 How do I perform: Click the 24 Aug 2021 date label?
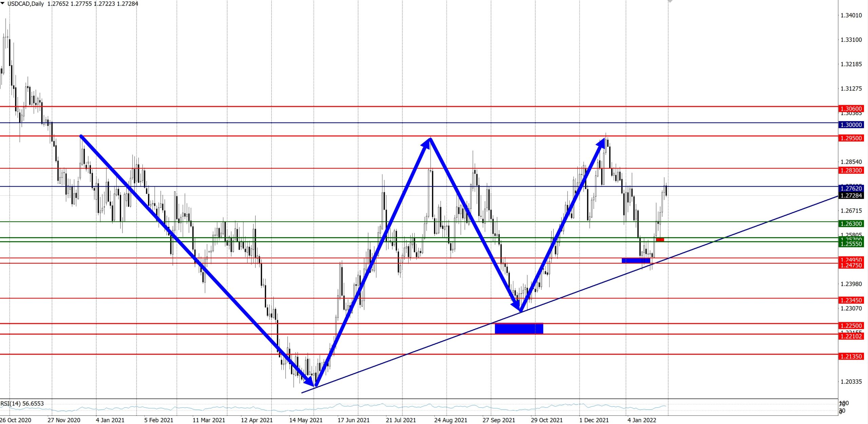coord(450,420)
